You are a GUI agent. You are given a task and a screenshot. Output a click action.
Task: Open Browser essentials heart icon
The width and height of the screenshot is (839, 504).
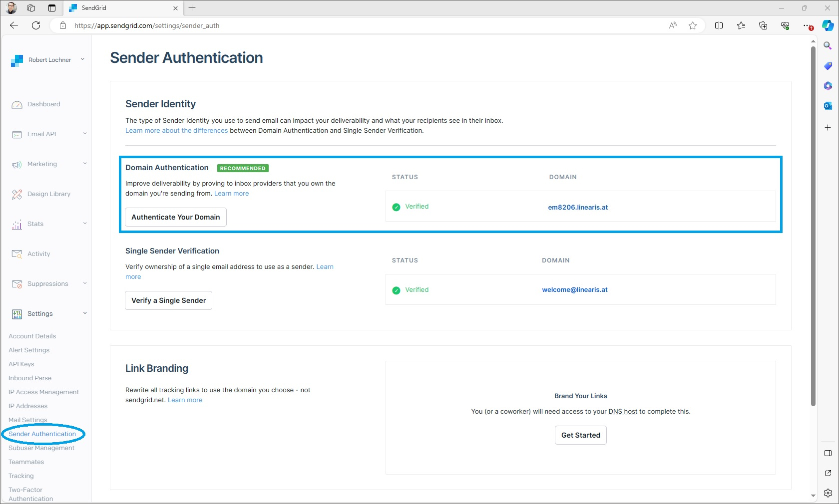(785, 25)
